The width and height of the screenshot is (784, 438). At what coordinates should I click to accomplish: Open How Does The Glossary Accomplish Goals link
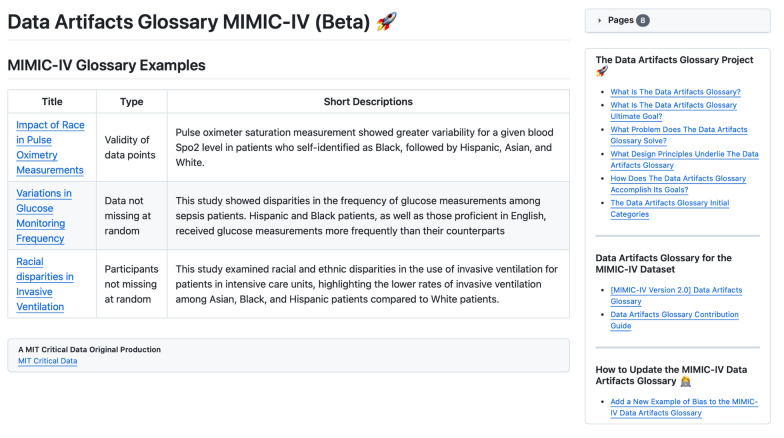678,184
